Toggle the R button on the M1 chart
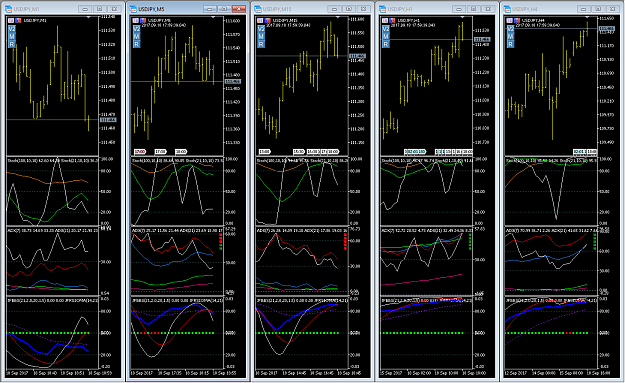This screenshot has height=383, width=625. coord(12,44)
